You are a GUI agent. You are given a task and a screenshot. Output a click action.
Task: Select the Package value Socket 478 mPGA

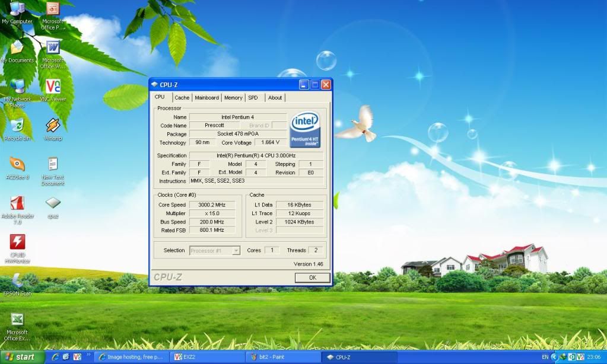[238, 134]
